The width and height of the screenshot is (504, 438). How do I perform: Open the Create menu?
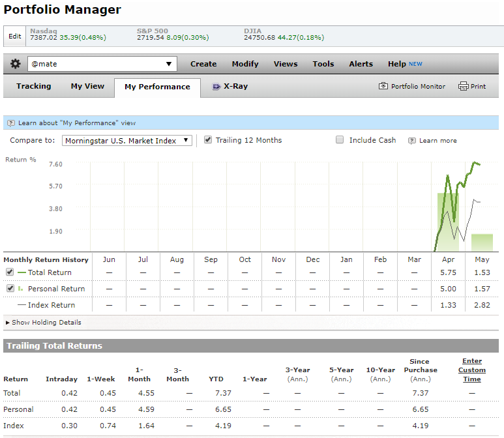[x=203, y=64]
